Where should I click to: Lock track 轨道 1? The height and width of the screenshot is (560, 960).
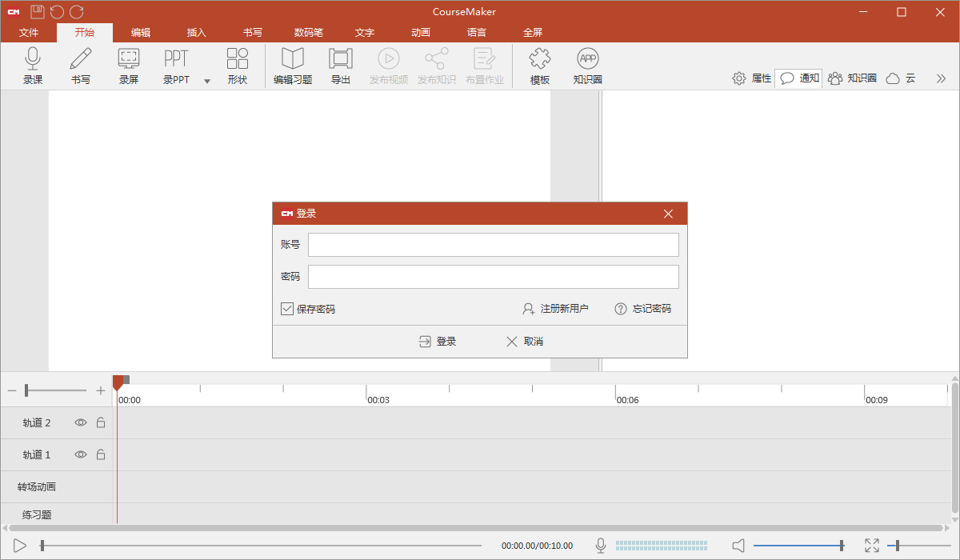pos(100,454)
